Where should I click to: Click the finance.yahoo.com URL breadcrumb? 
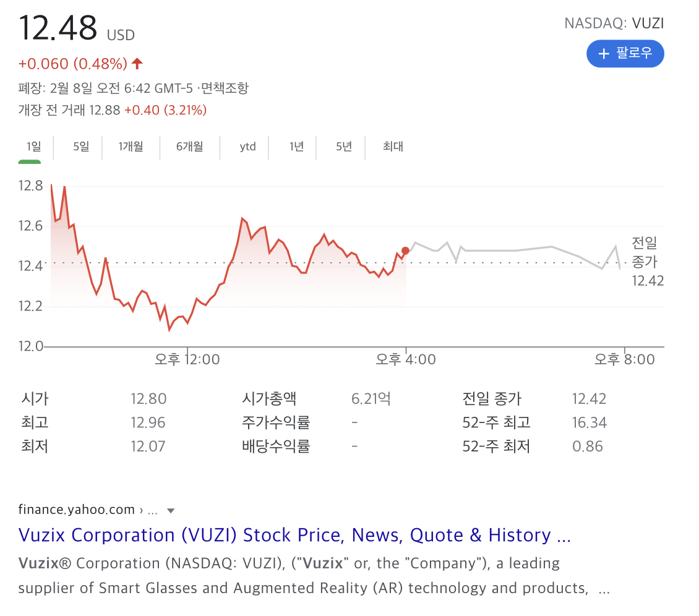[77, 510]
